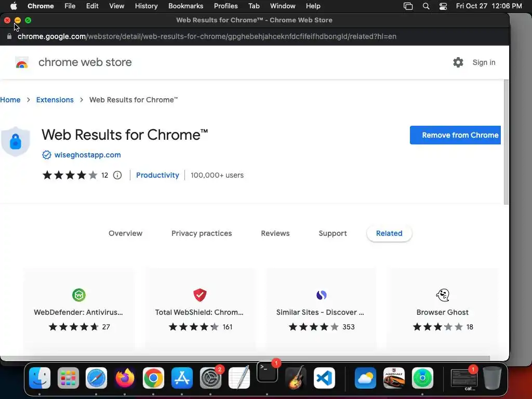Open Finder from the dock
532x399 pixels.
coord(39,378)
